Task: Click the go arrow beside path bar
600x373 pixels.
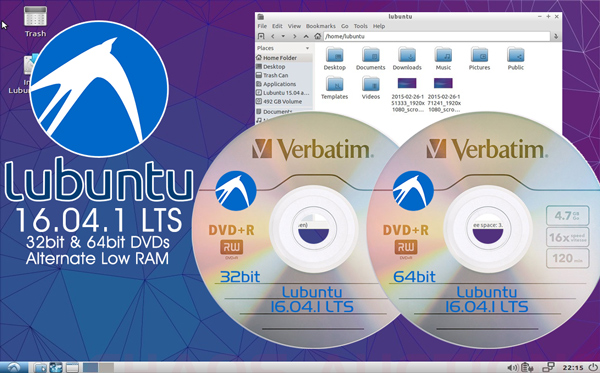Action: (556, 36)
